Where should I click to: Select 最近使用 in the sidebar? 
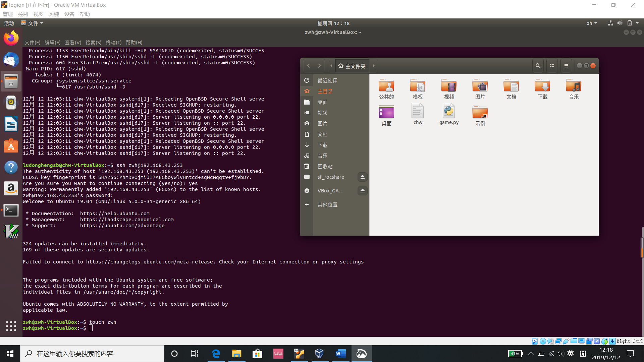[335, 80]
